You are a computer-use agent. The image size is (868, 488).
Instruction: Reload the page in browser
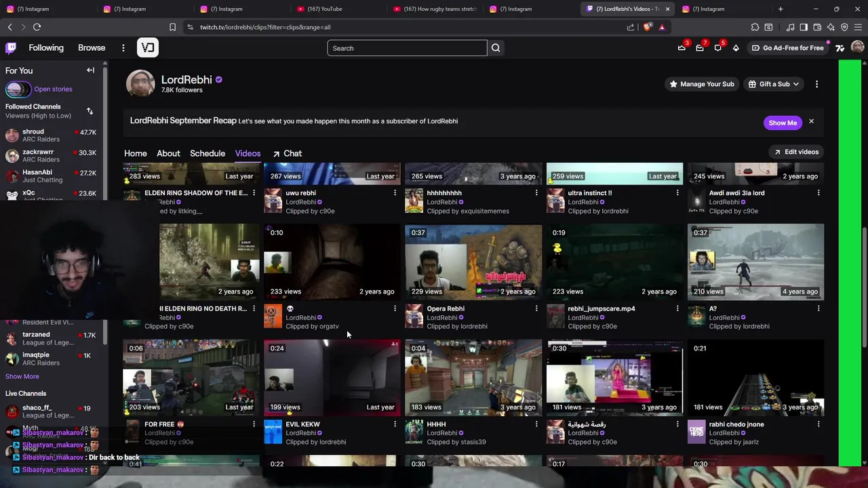(37, 27)
